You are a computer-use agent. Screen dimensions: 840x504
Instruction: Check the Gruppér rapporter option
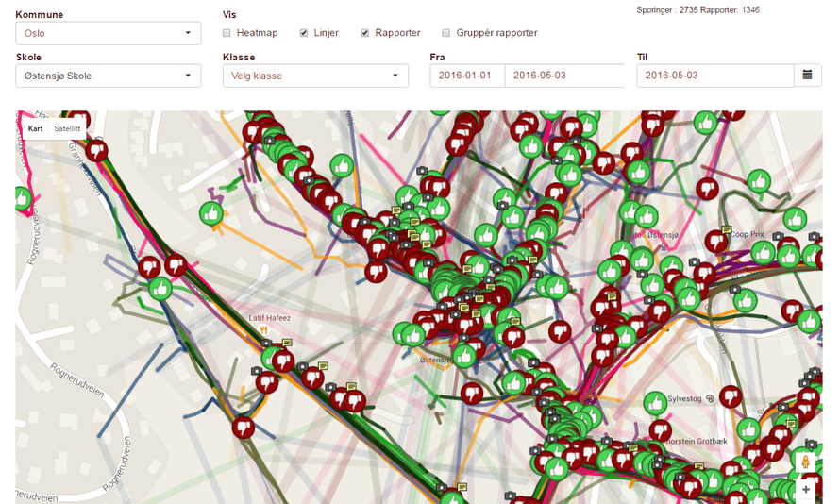coord(446,33)
